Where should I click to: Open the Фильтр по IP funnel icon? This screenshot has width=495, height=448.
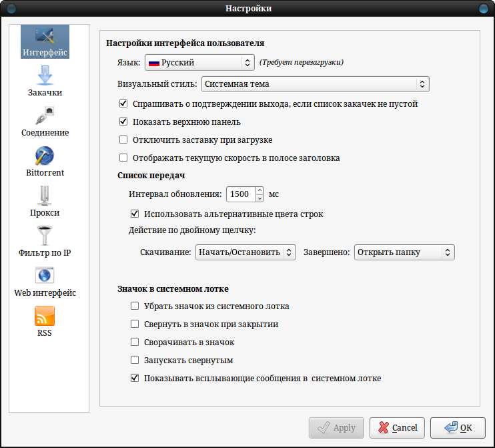[45, 236]
